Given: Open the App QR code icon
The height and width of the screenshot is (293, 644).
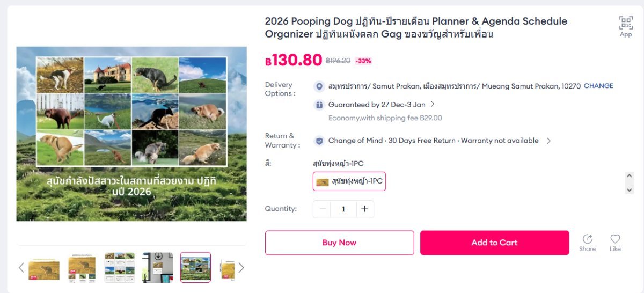Looking at the screenshot, I should click(626, 23).
